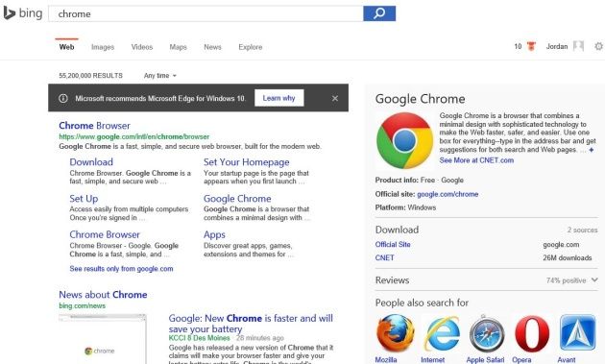Viewport: 605px width, 364px height.
Task: Click the rewards medal icon next to 10
Action: [531, 46]
